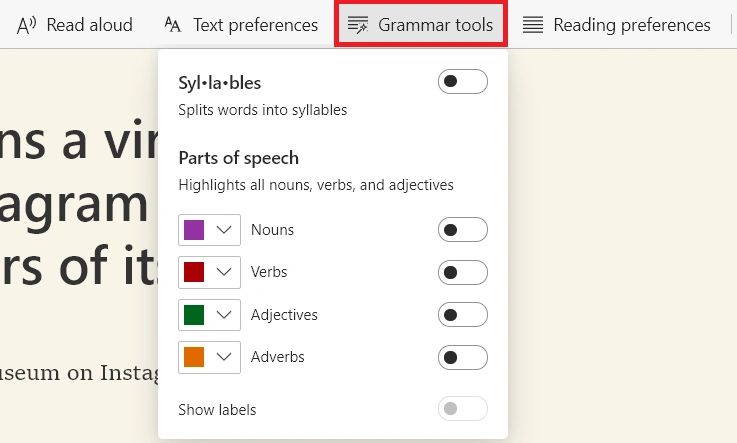Click the Parts of speech heading
Screen dimensions: 737x443
tap(238, 158)
